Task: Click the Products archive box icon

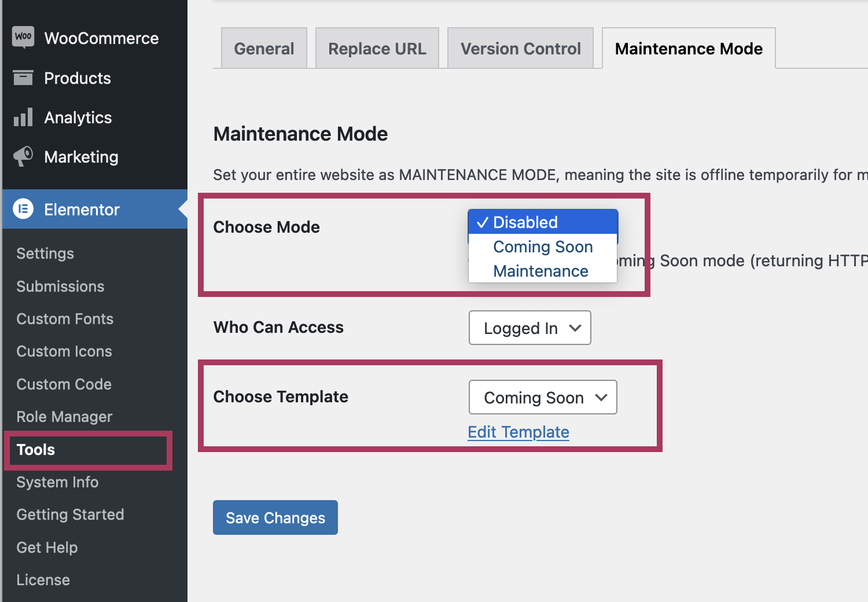Action: pos(23,78)
